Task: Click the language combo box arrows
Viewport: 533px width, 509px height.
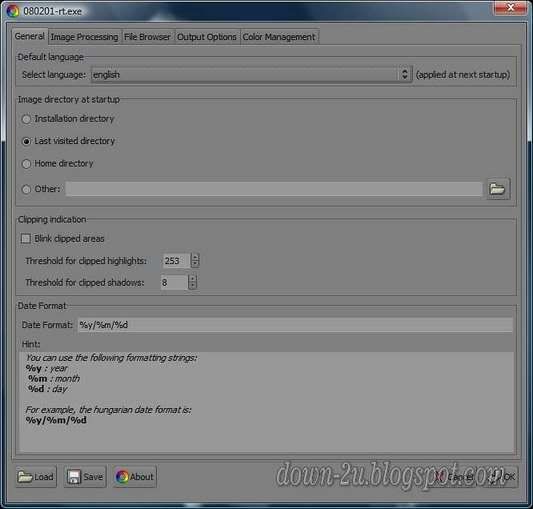Action: click(x=405, y=74)
